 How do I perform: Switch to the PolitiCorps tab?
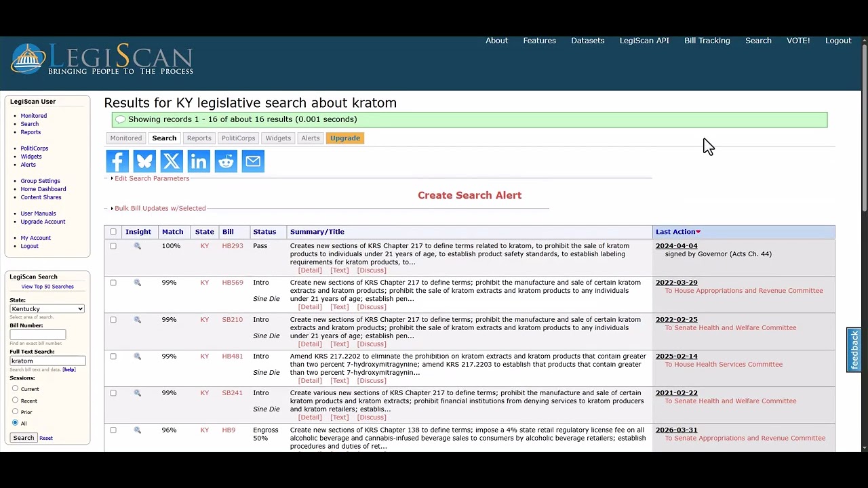pos(238,138)
